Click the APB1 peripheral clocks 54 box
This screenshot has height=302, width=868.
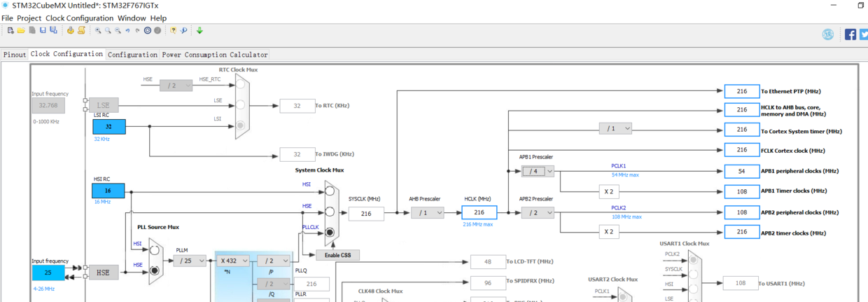pos(742,171)
